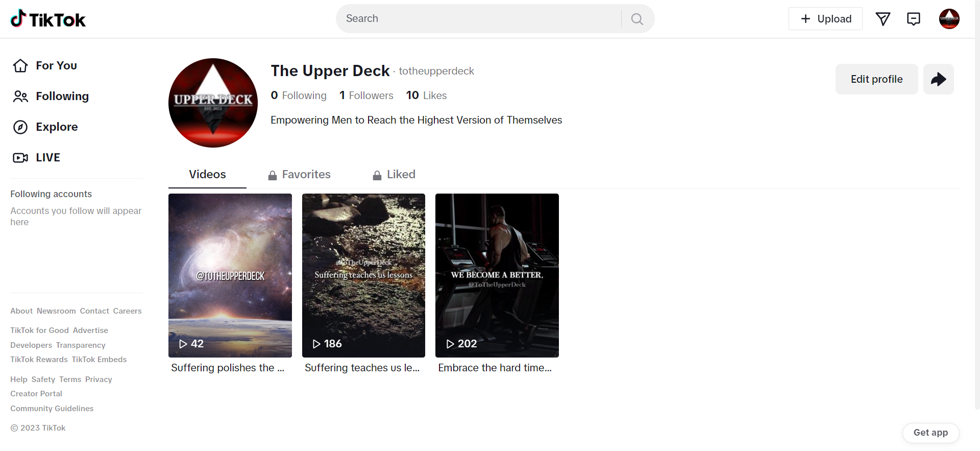Click the Upper Deck profile picture
Image resolution: width=980 pixels, height=451 pixels.
(213, 103)
